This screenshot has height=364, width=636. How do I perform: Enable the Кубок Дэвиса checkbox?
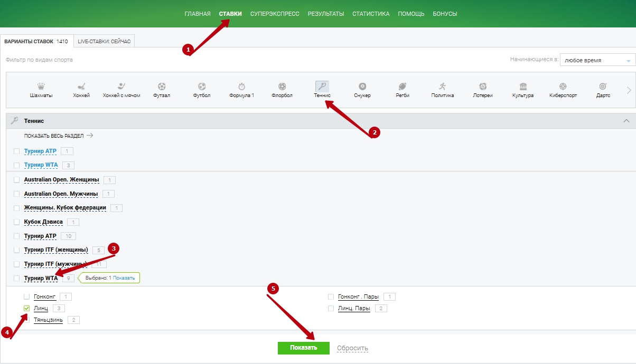pos(17,222)
